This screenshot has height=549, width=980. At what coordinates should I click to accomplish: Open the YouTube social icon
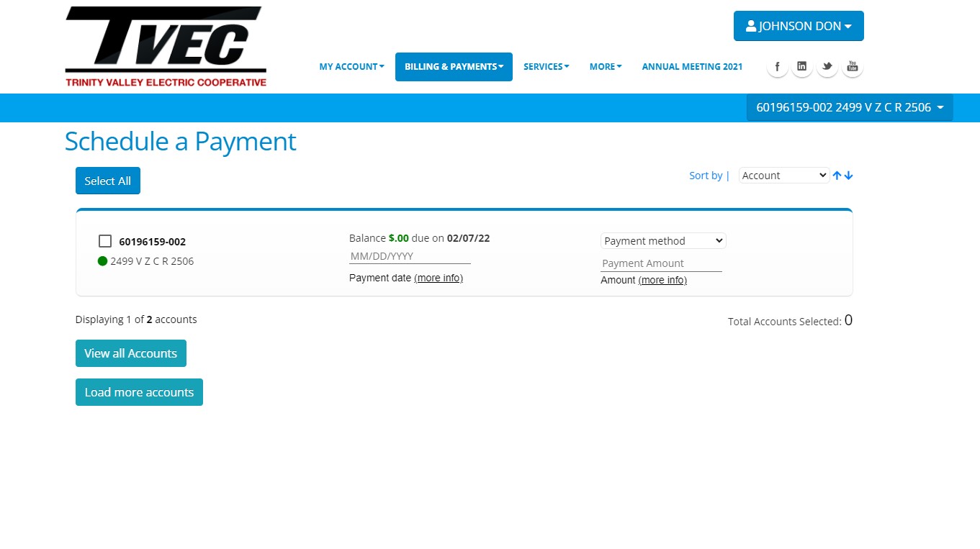pyautogui.click(x=852, y=67)
